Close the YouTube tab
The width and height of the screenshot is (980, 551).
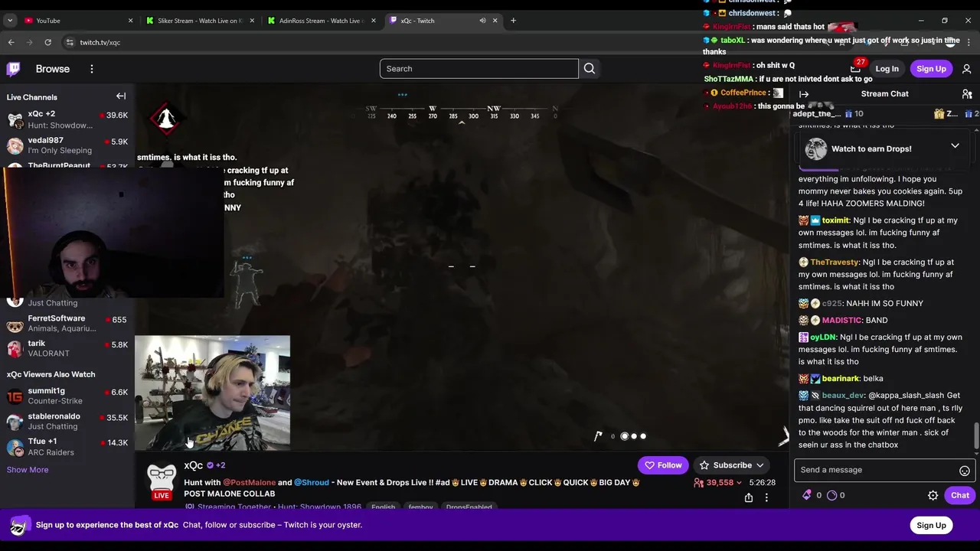pos(130,21)
